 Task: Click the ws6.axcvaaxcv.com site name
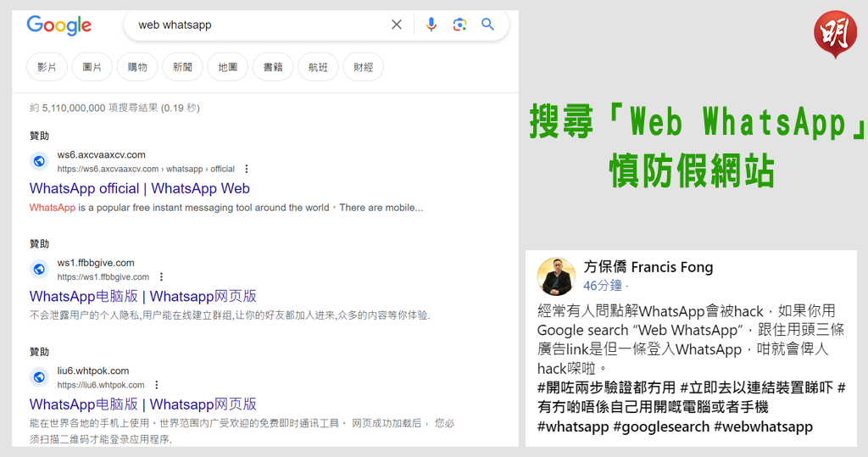[x=102, y=154]
